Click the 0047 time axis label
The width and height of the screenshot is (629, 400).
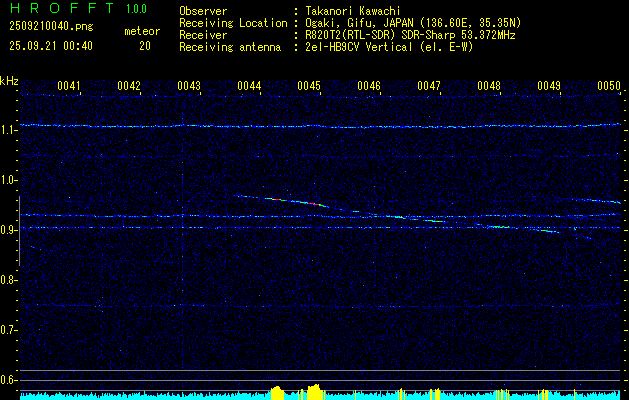(429, 86)
